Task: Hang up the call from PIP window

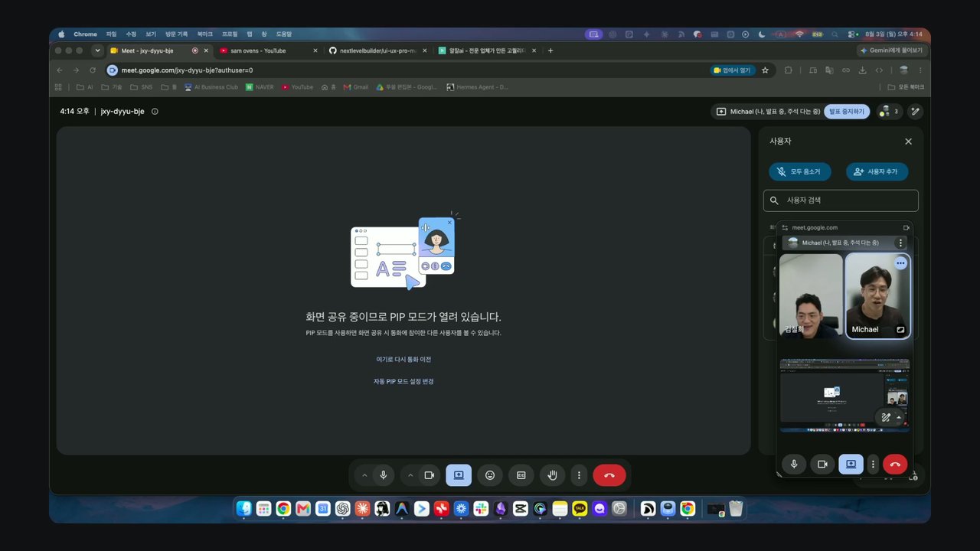Action: pyautogui.click(x=895, y=464)
